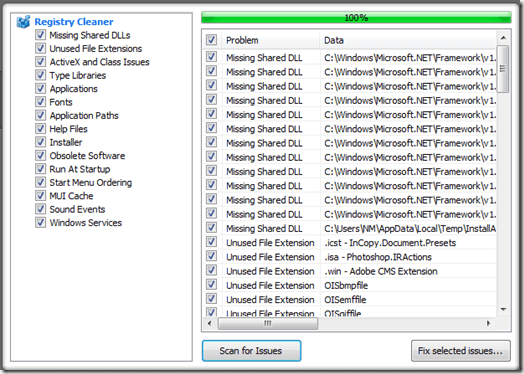Uncheck the .icst InCopy.Document.Presets issue
524x374 pixels.
pos(211,242)
